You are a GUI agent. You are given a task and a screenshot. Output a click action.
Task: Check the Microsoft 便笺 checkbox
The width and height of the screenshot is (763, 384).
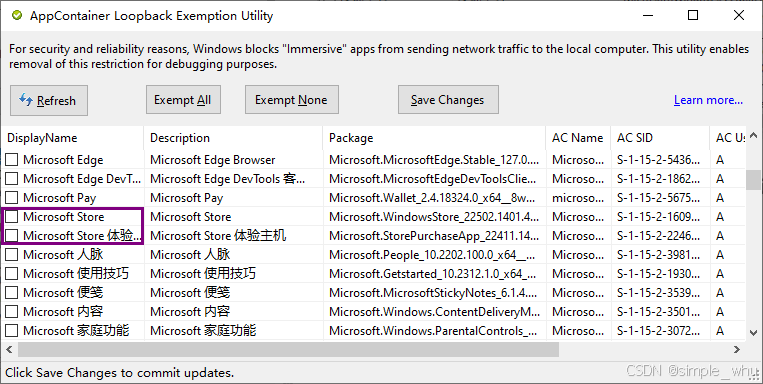click(12, 293)
